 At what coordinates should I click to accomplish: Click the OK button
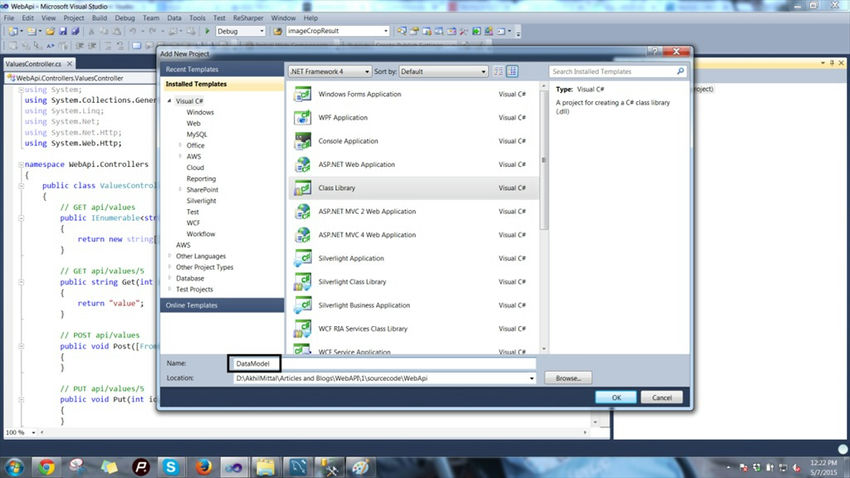click(x=616, y=397)
